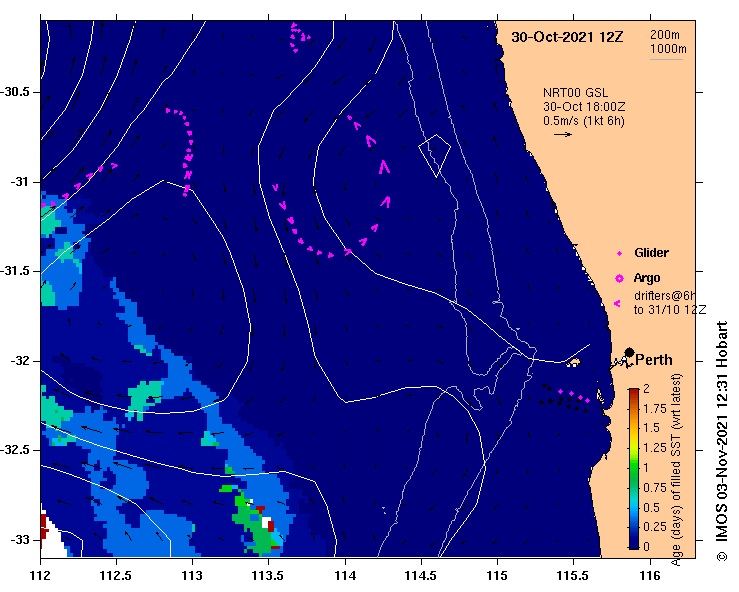Click the SST age colorbar

tap(634, 469)
